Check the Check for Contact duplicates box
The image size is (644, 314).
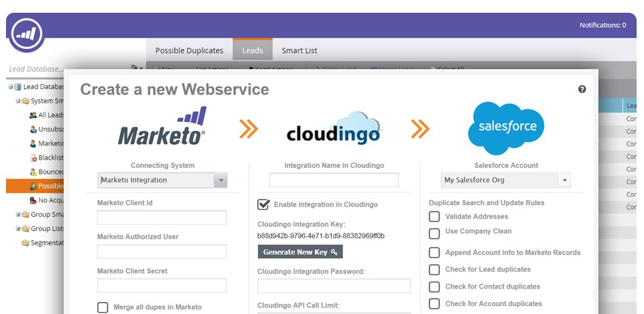tap(434, 286)
